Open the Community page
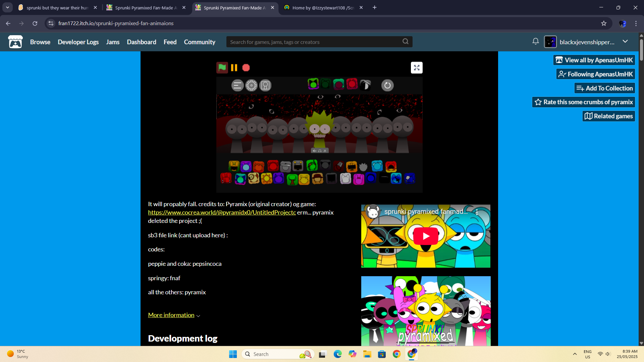 (200, 42)
